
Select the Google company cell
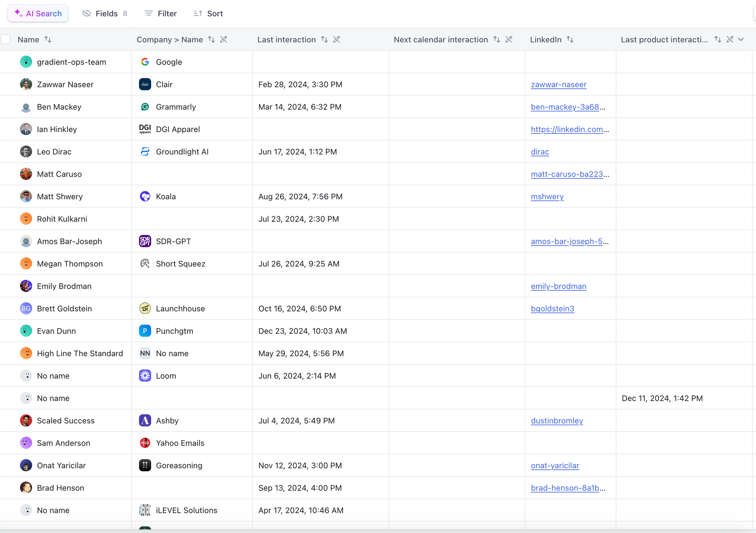point(169,62)
